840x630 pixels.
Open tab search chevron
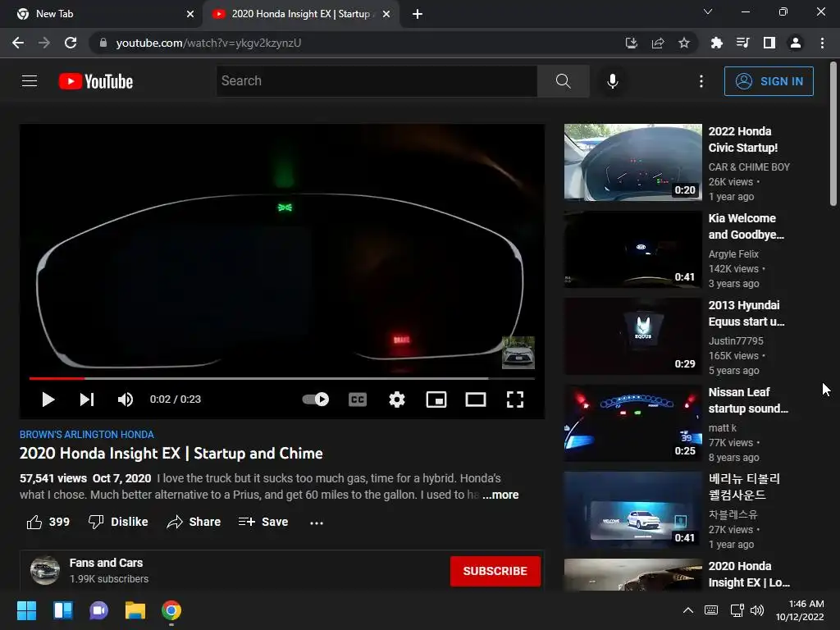tap(708, 11)
